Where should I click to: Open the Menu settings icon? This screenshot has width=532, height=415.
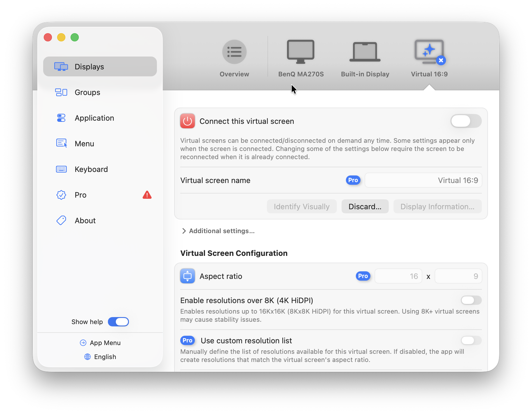61,143
